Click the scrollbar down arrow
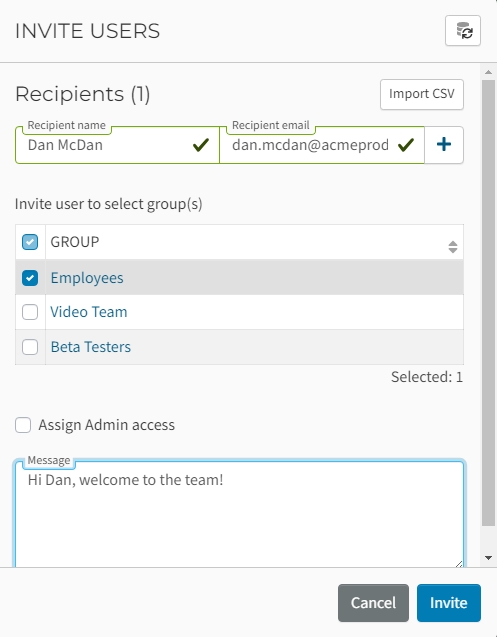Viewport: 497px width, 637px height. [488, 558]
